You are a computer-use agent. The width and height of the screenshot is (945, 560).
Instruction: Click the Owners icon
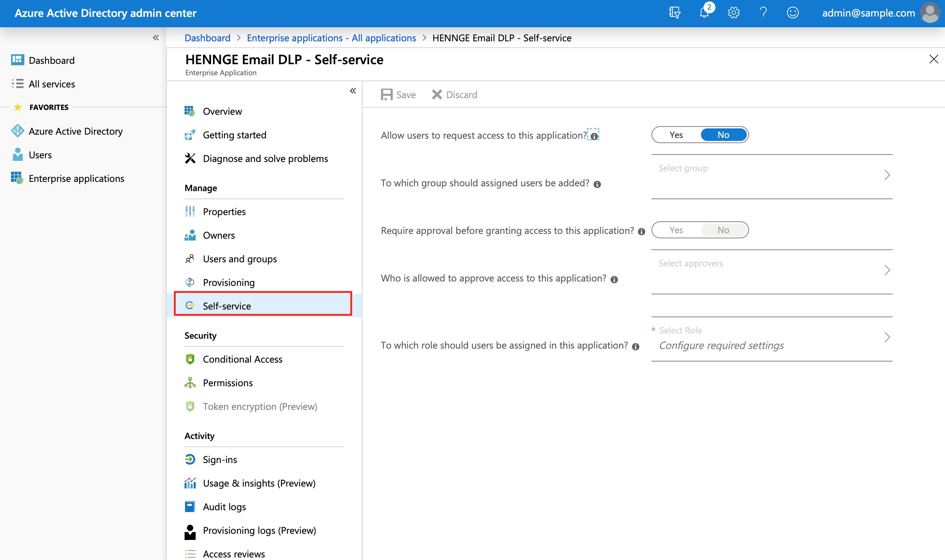[x=190, y=235]
